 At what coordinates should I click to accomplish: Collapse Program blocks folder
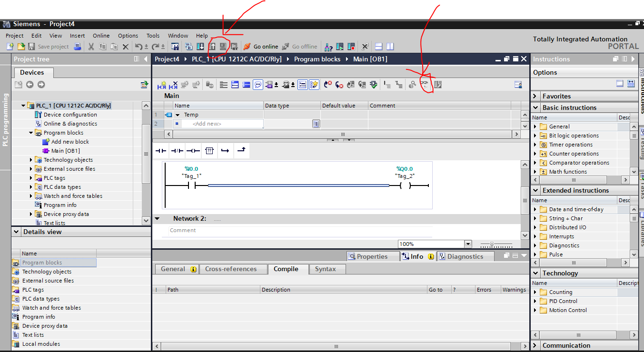[31, 133]
